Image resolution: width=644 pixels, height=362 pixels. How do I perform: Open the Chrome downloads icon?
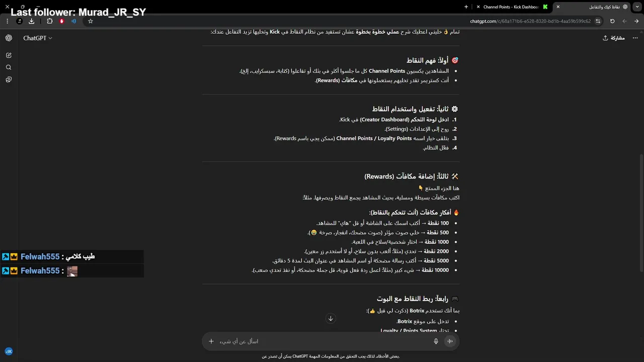click(32, 21)
